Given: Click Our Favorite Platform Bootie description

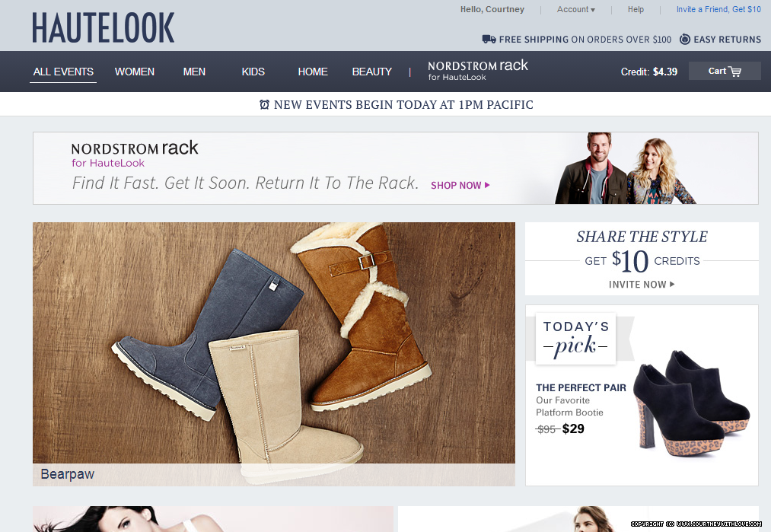Looking at the screenshot, I should point(569,406).
